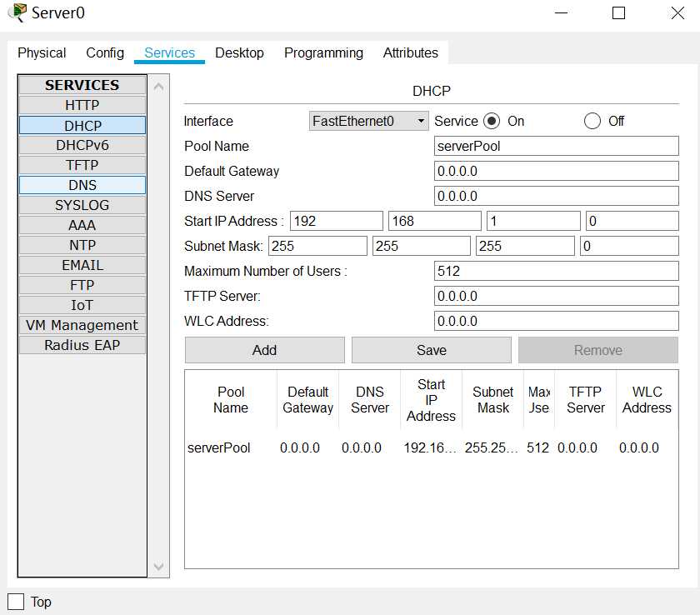Click the Start IP Address column header
The width and height of the screenshot is (700, 615).
click(x=432, y=400)
